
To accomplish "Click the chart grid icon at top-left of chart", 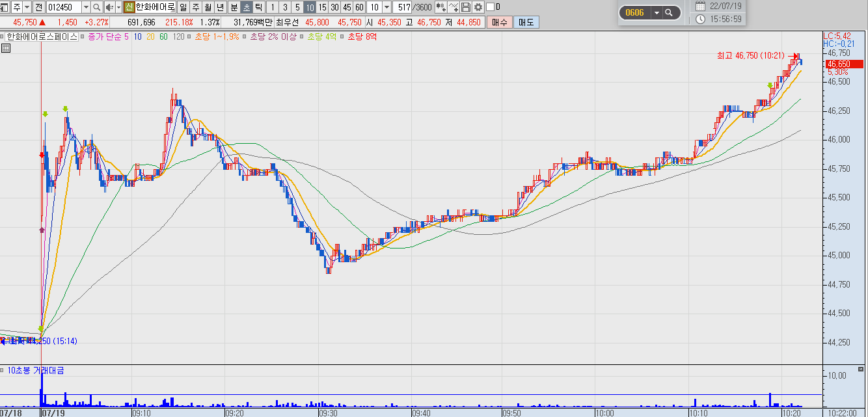I will pos(7,48).
